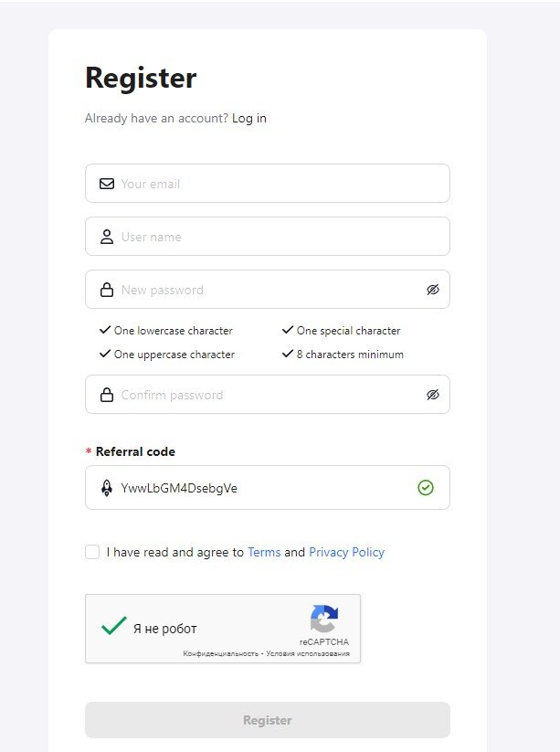Click the envelope icon in email field

point(106,184)
